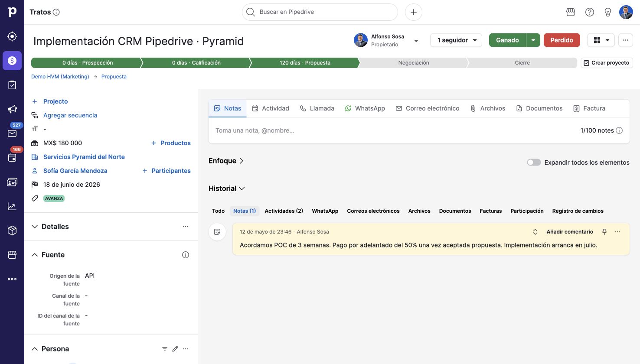Open Detalles section options menu
The width and height of the screenshot is (640, 364).
[x=186, y=227]
